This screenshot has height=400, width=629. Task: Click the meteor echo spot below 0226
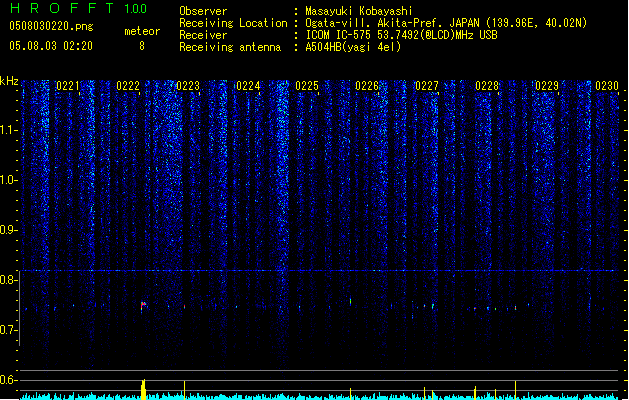[x=351, y=301]
